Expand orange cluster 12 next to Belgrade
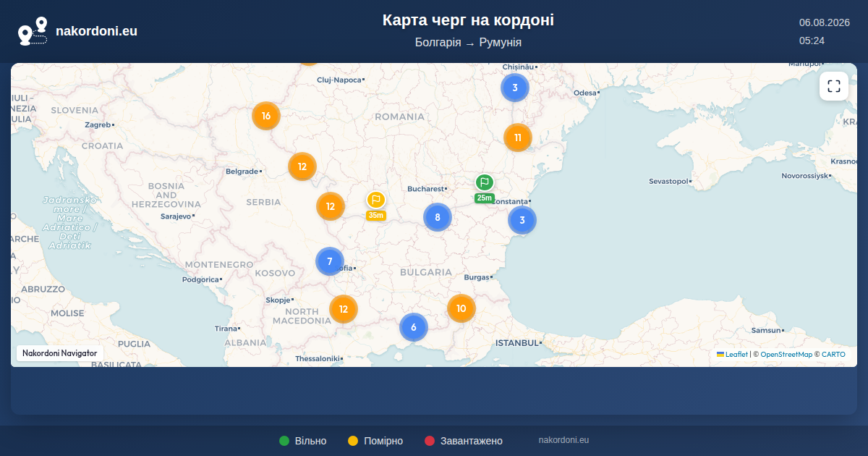This screenshot has width=868, height=456. click(x=302, y=166)
